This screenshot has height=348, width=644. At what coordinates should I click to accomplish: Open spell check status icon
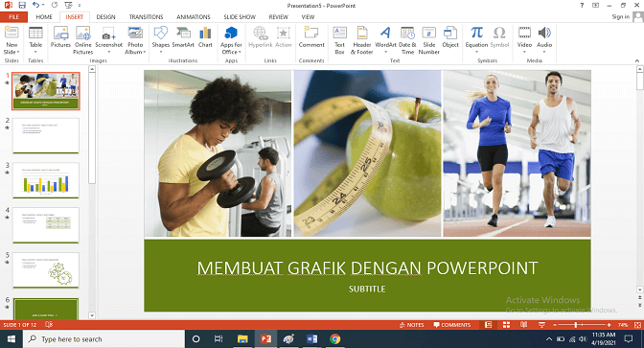click(49, 325)
